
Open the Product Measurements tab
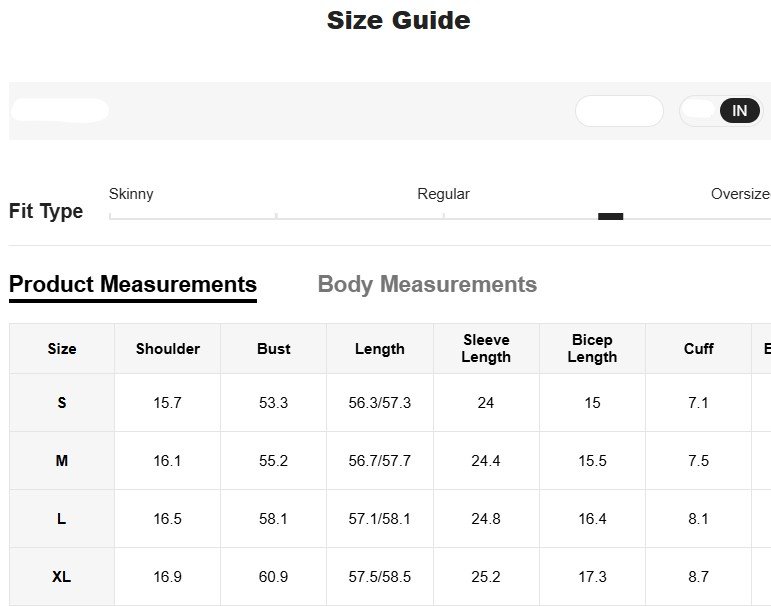133,285
